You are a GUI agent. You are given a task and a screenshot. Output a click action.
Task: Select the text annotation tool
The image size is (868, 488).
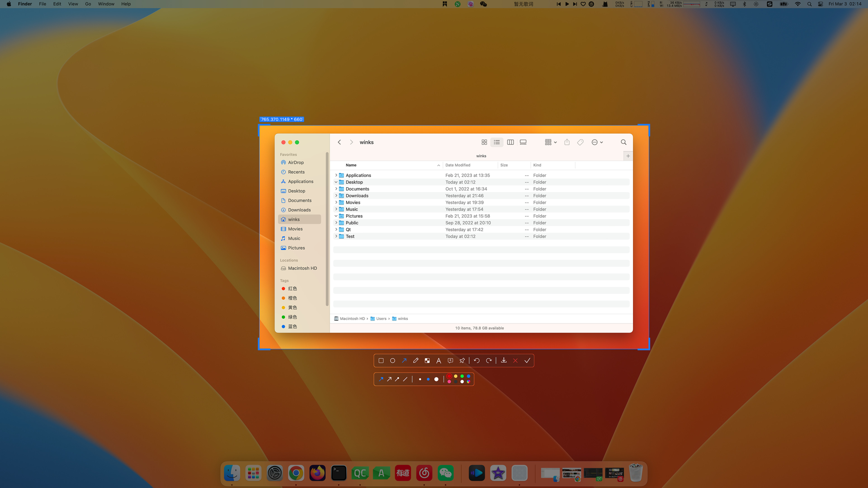pyautogui.click(x=439, y=361)
